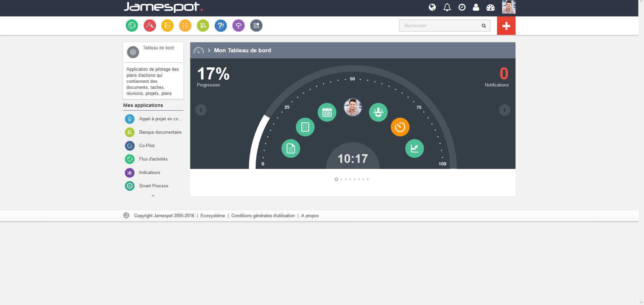Expand the Mes applications list chevron
The width and height of the screenshot is (644, 305).
[x=153, y=196]
